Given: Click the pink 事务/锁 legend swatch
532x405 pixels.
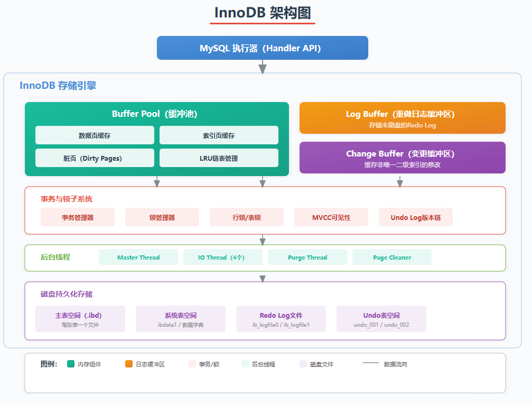Looking at the screenshot, I should pyautogui.click(x=192, y=364).
